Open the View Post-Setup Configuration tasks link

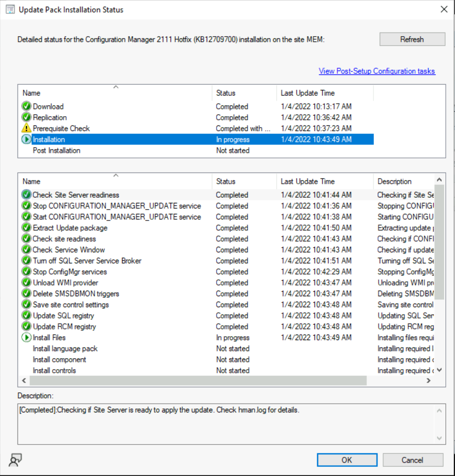pyautogui.click(x=376, y=71)
